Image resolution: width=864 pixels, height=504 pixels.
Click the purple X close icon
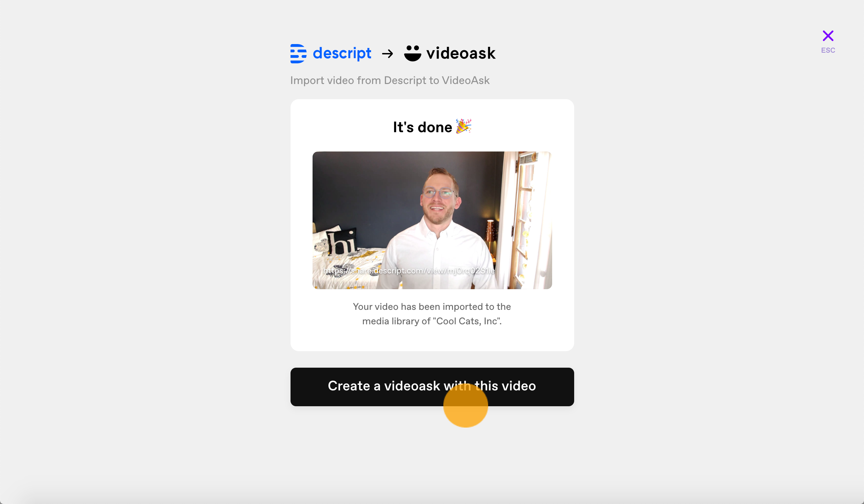(x=828, y=36)
